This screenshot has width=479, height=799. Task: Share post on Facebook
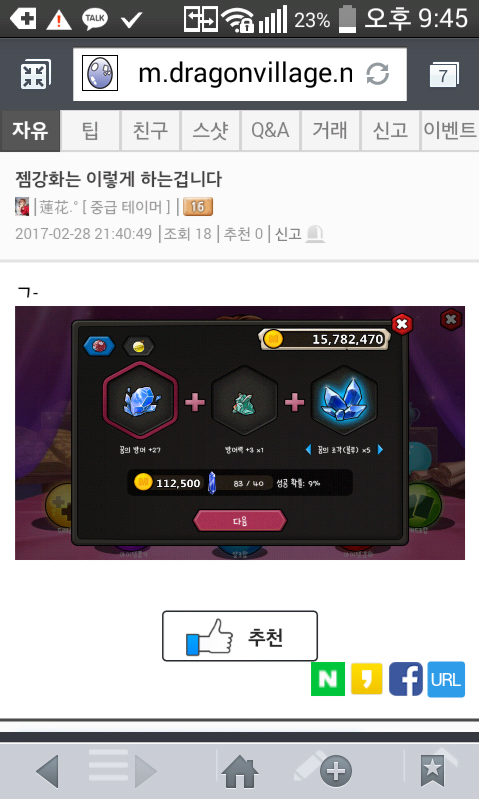(406, 679)
